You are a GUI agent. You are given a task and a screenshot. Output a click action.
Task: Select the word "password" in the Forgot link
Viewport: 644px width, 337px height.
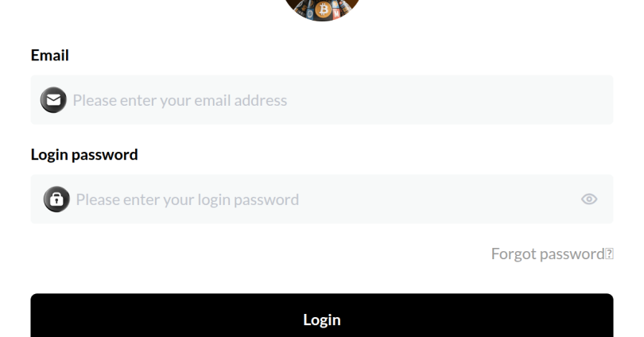tap(572, 254)
